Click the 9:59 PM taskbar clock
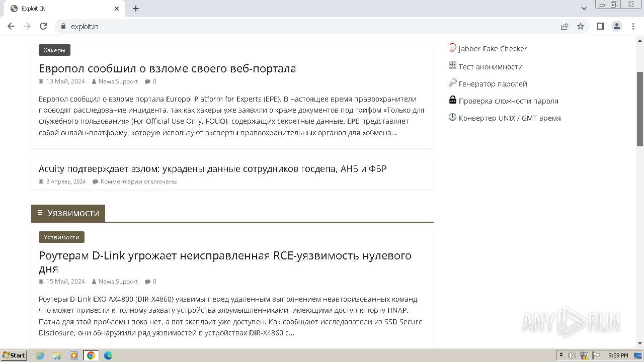The image size is (644, 362). (618, 355)
